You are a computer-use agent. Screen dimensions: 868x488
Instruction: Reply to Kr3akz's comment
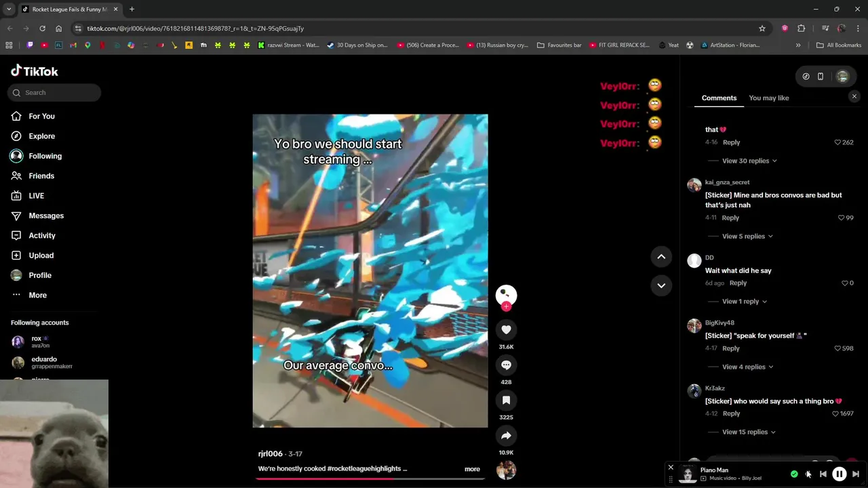731,413
